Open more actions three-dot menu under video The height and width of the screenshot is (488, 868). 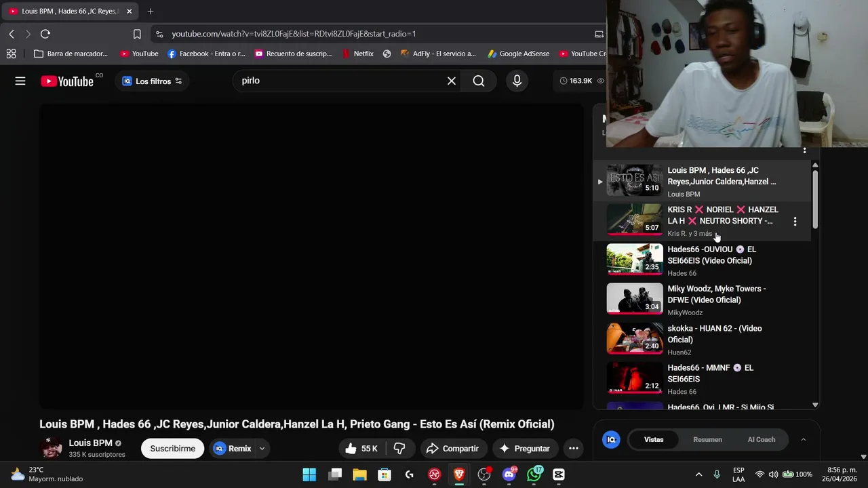pos(574,449)
